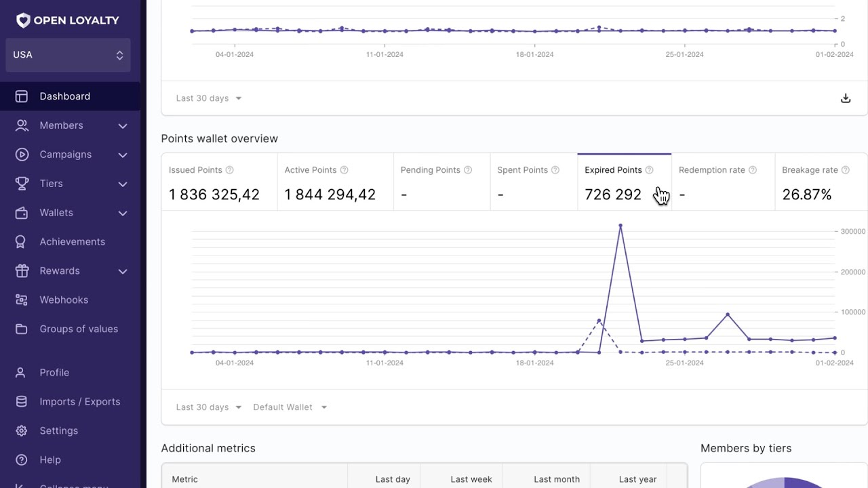
Task: Click the help icon beside Spent Points
Action: pos(555,170)
